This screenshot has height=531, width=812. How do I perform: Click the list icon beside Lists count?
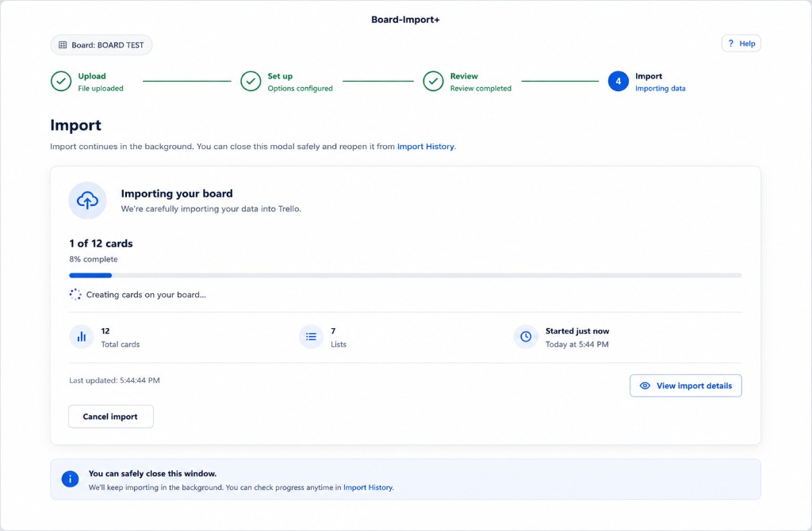(x=311, y=337)
